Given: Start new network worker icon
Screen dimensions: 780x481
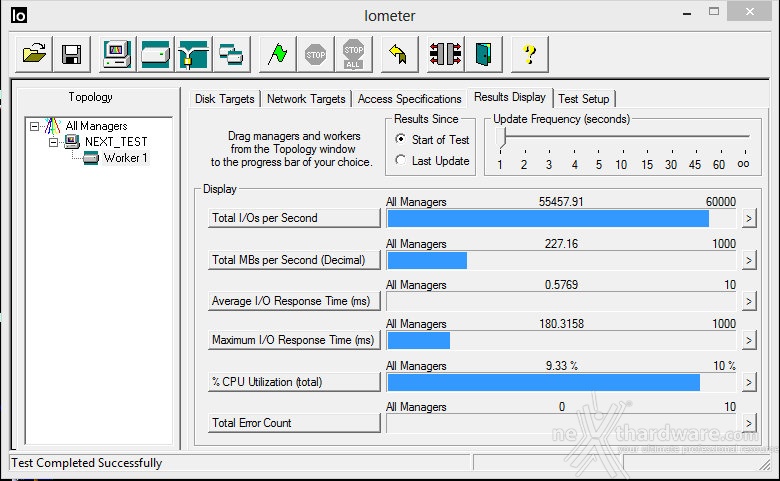Looking at the screenshot, I should (194, 54).
